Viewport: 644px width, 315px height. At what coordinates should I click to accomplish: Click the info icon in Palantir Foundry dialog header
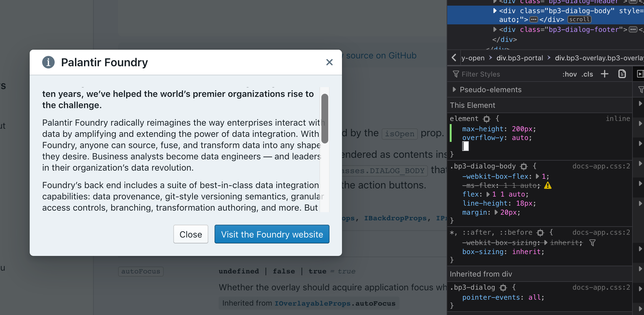point(48,62)
